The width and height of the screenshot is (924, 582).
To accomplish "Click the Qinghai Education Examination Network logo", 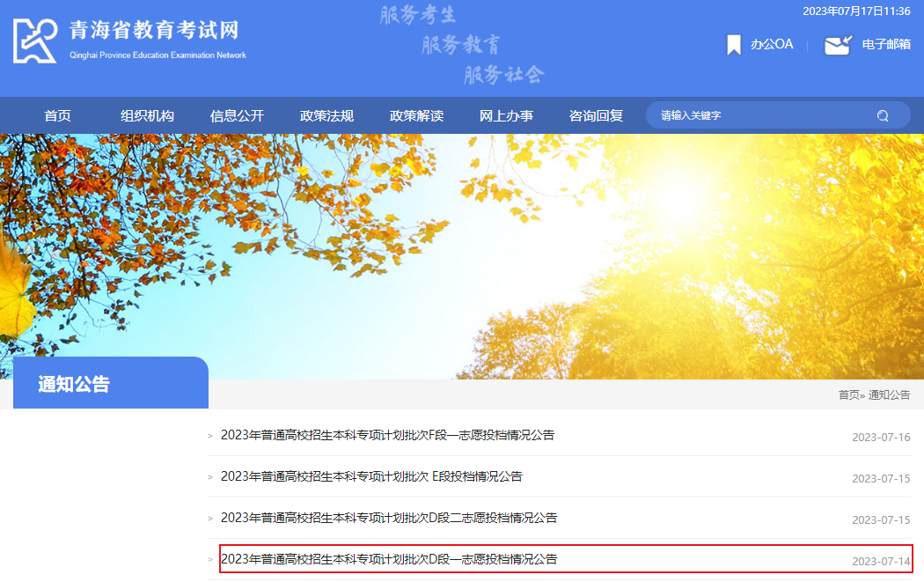I will click(x=35, y=41).
